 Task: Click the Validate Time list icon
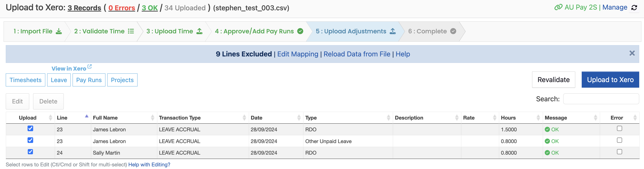tap(131, 31)
